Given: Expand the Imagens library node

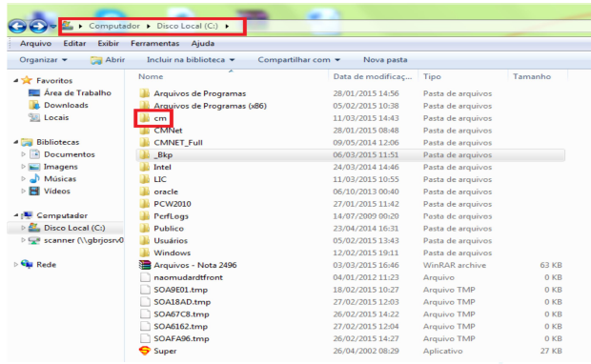Looking at the screenshot, I should point(24,167).
